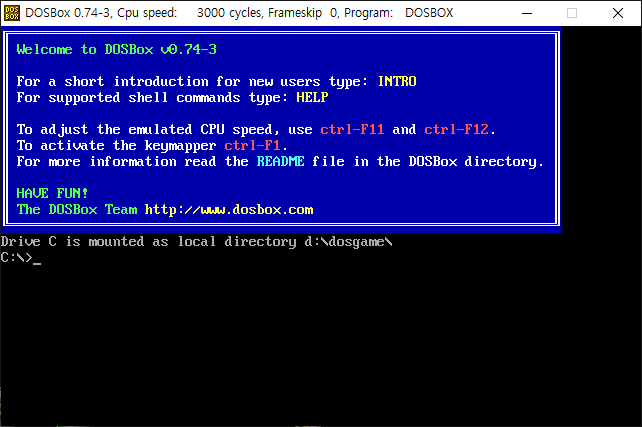Image resolution: width=642 pixels, height=427 pixels.
Task: Click the cyan README text
Action: click(280, 162)
